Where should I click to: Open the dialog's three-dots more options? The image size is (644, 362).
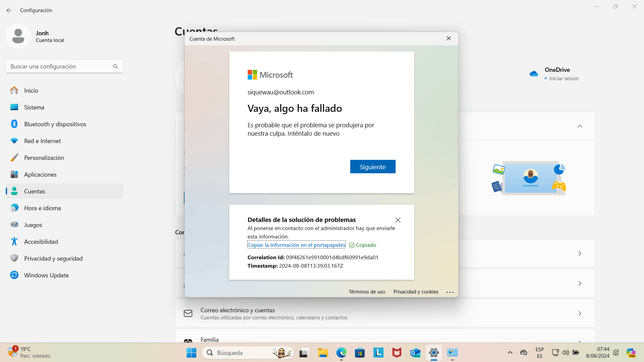(x=450, y=292)
